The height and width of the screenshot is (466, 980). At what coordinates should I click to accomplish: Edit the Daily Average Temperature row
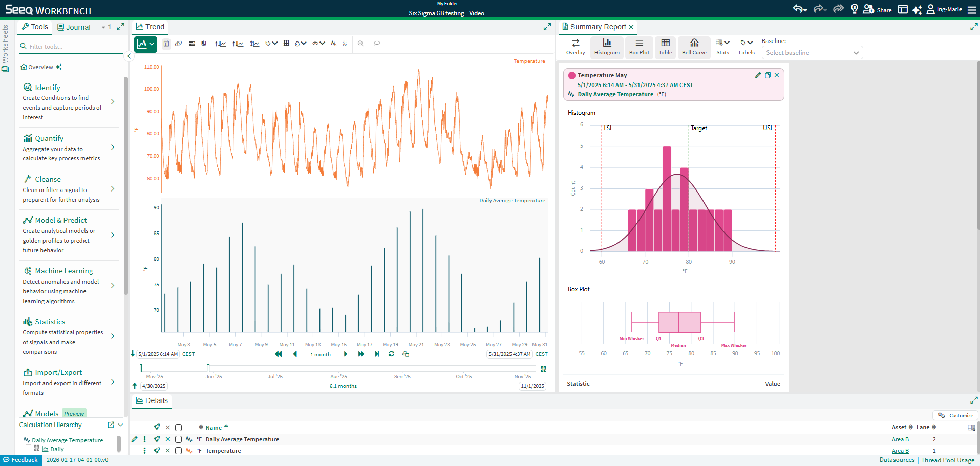point(135,439)
